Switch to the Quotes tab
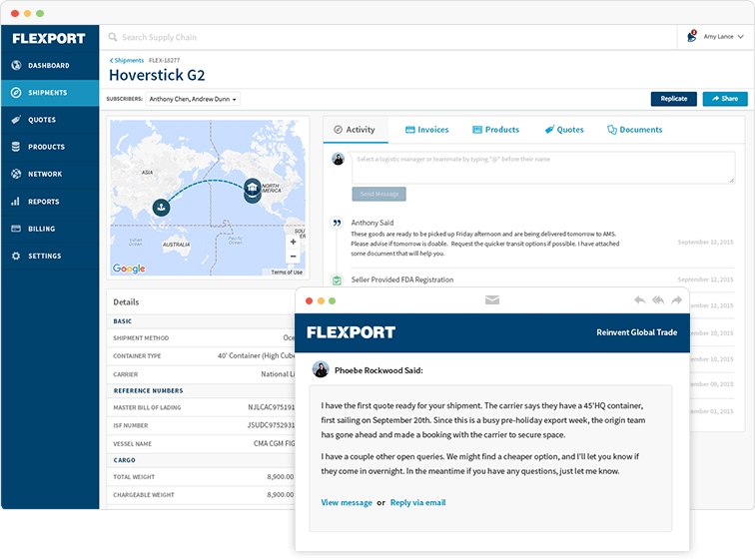755x560 pixels. pos(564,130)
